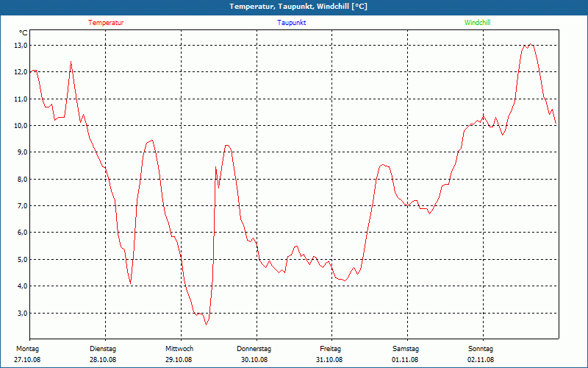The height and width of the screenshot is (368, 588).
Task: Click the date 30.10.08
Action: (254, 360)
